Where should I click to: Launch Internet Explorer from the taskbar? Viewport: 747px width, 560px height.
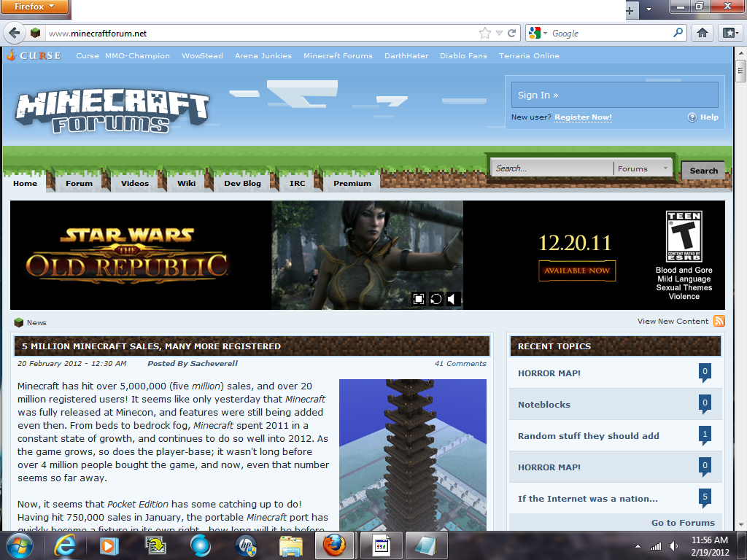point(64,545)
